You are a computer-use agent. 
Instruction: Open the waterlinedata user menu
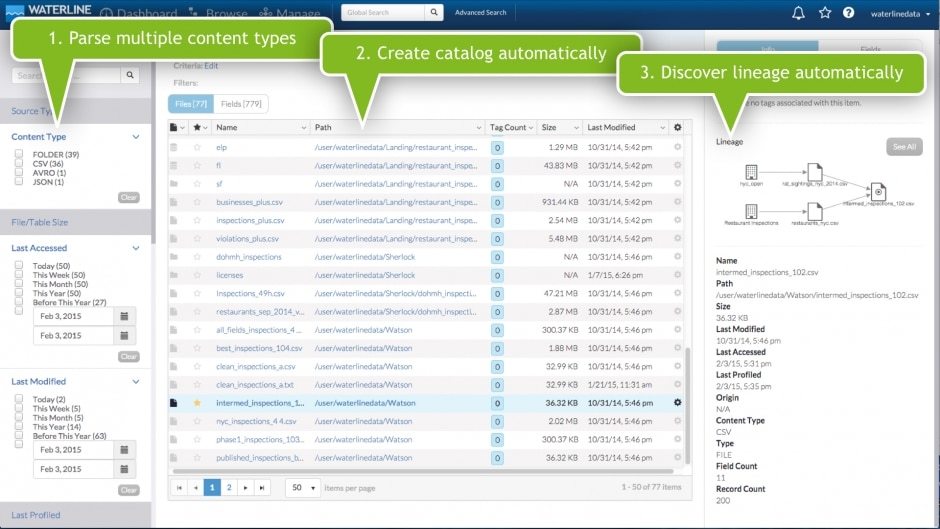900,14
